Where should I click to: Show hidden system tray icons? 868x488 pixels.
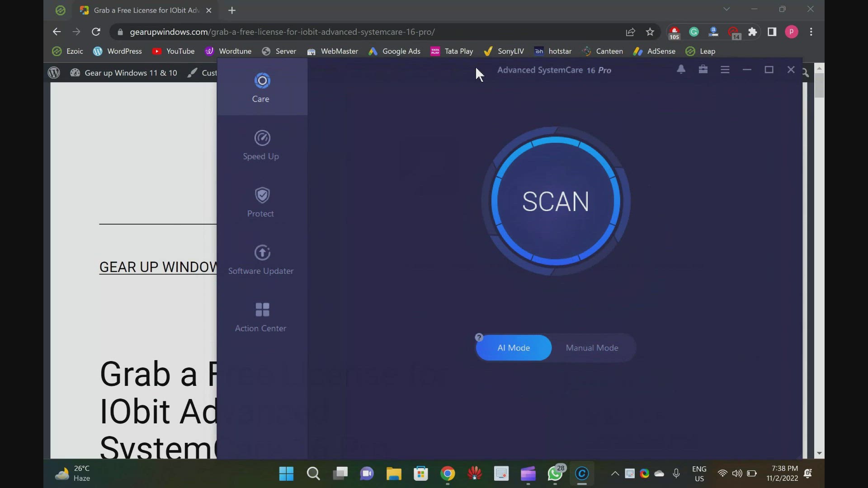(x=615, y=474)
